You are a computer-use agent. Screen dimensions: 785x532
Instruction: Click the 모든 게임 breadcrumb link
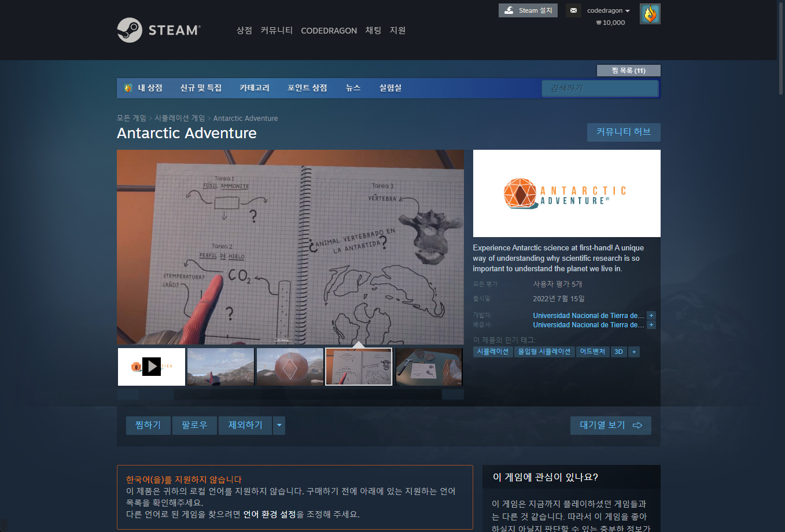[131, 118]
